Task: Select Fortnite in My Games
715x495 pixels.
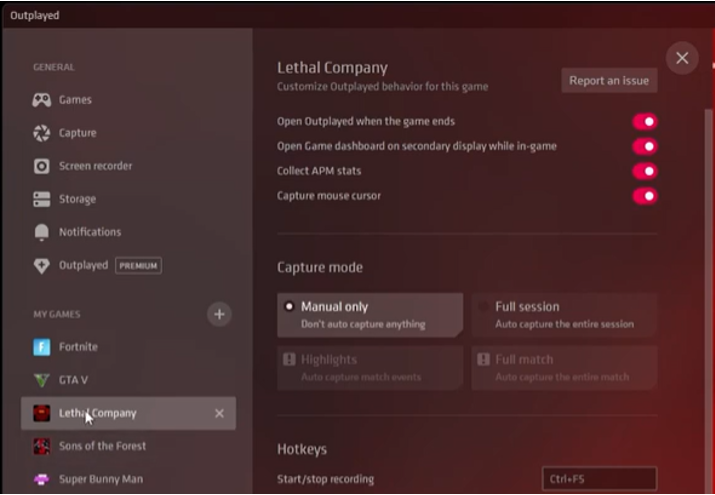Action: coord(129,347)
